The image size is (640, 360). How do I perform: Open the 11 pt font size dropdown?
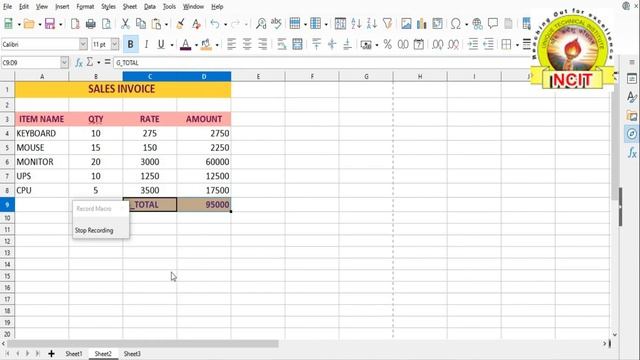click(115, 44)
